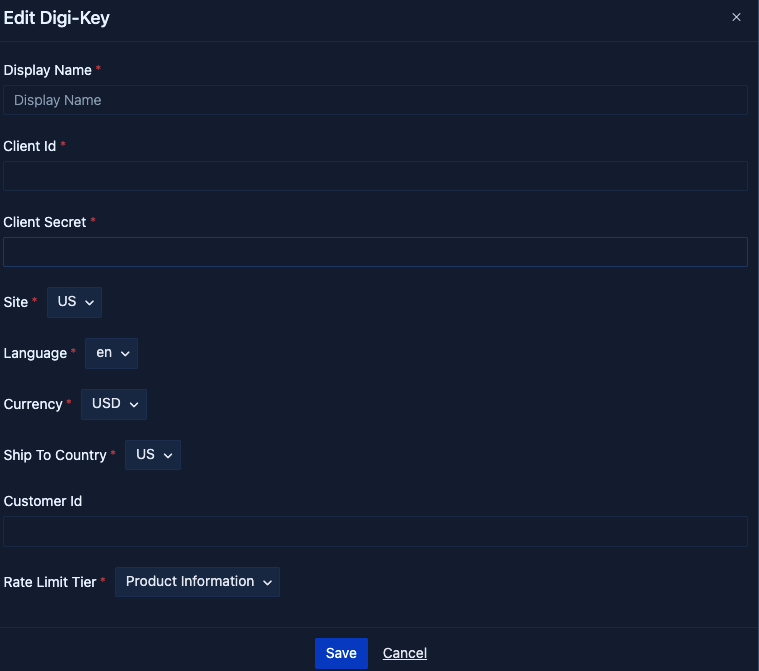Click the Site label
759x671 pixels.
pos(15,302)
